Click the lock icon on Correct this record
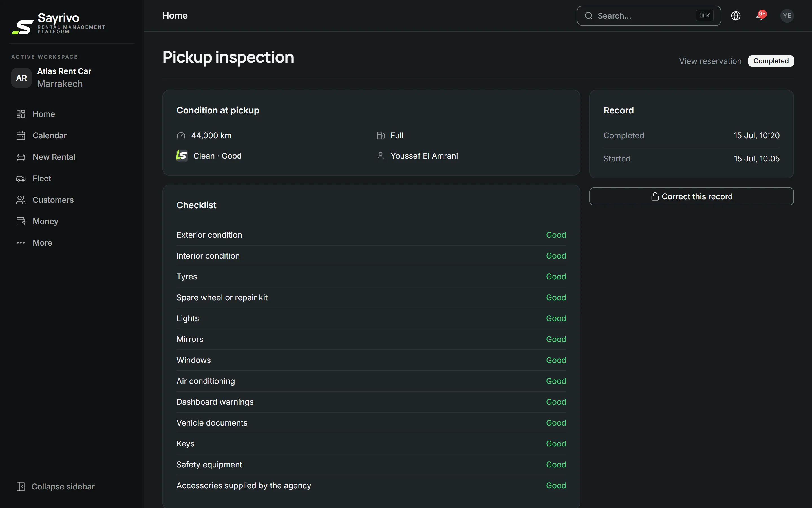This screenshot has height=508, width=812. point(655,196)
